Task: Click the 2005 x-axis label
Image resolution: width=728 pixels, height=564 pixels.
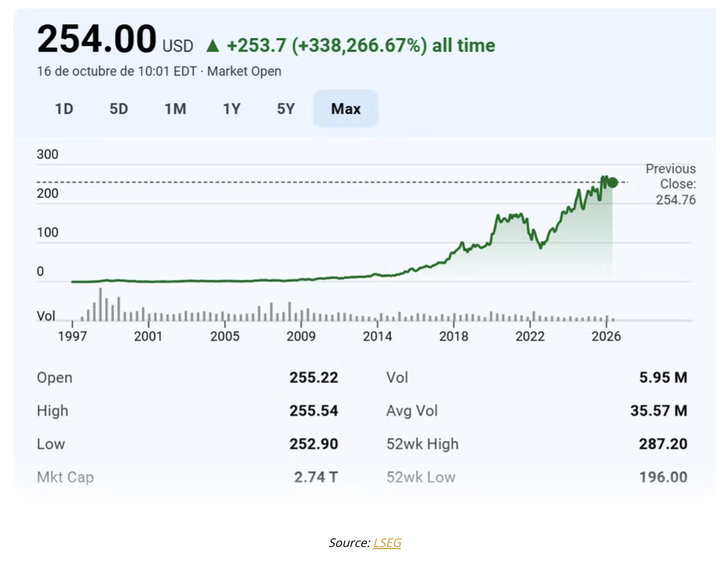Action: (x=225, y=336)
